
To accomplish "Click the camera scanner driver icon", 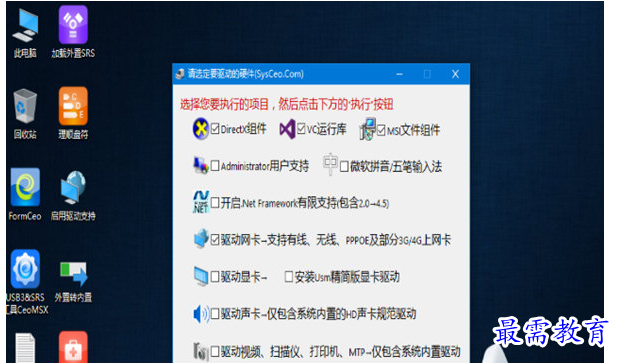I will point(201,351).
